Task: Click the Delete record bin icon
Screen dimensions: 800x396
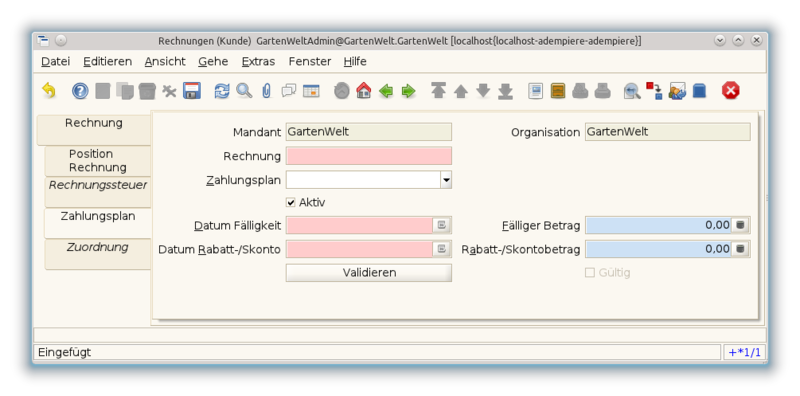Action: coord(147,91)
